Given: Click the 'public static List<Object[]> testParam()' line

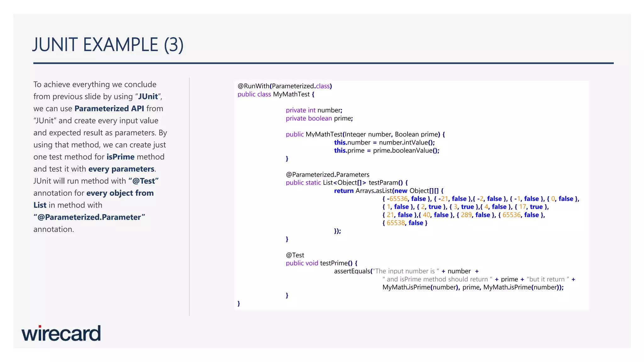Looking at the screenshot, I should (x=347, y=183).
